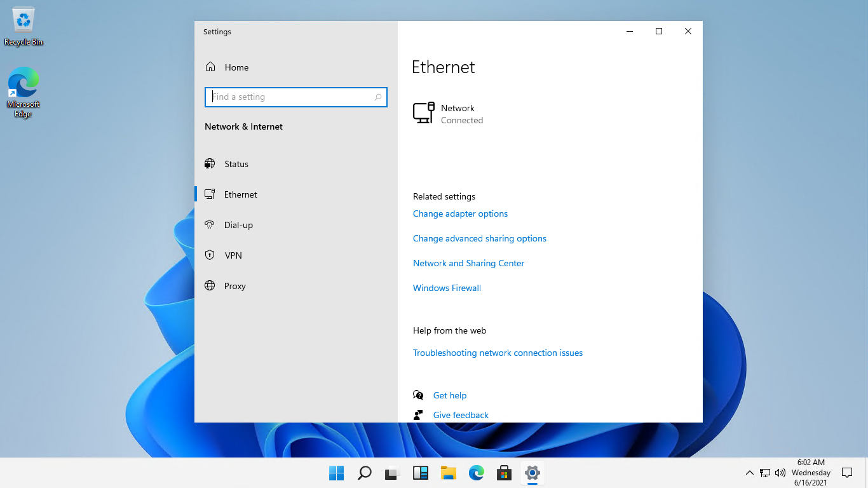868x488 pixels.
Task: Click the search magnifier icon in the box
Action: click(x=378, y=97)
